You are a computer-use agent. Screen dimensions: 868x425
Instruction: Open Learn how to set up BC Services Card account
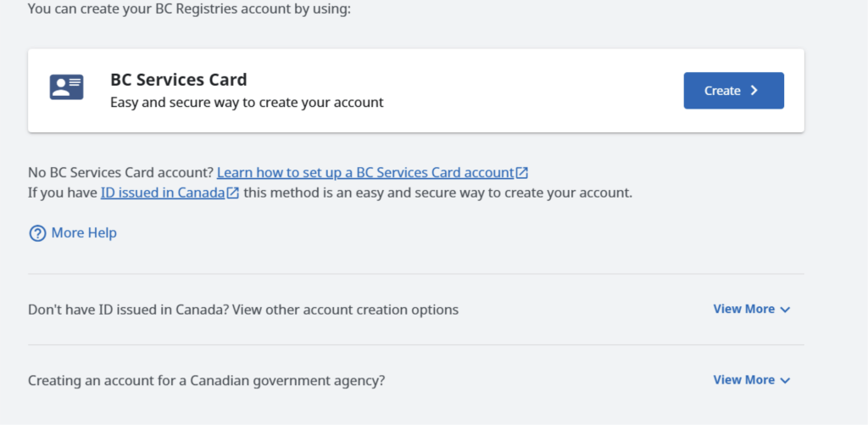(x=365, y=173)
